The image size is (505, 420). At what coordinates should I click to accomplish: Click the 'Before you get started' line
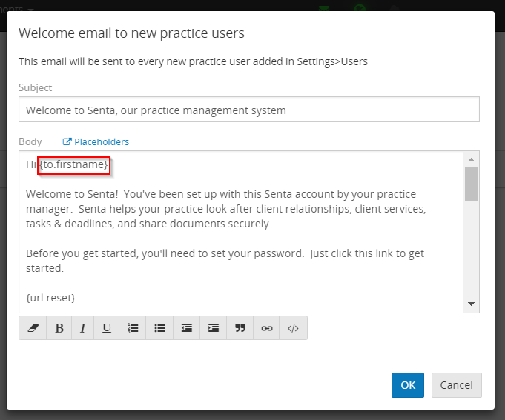pyautogui.click(x=225, y=253)
